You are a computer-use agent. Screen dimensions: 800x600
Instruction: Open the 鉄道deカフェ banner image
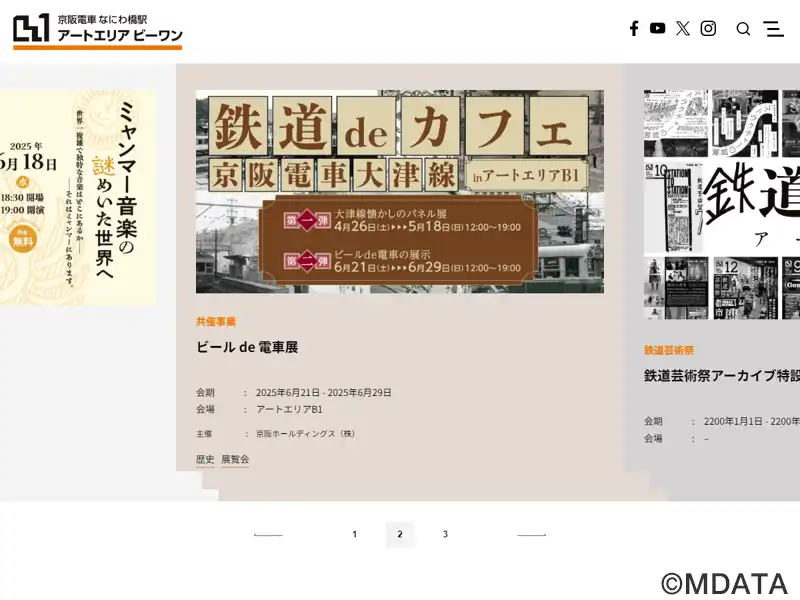point(399,192)
